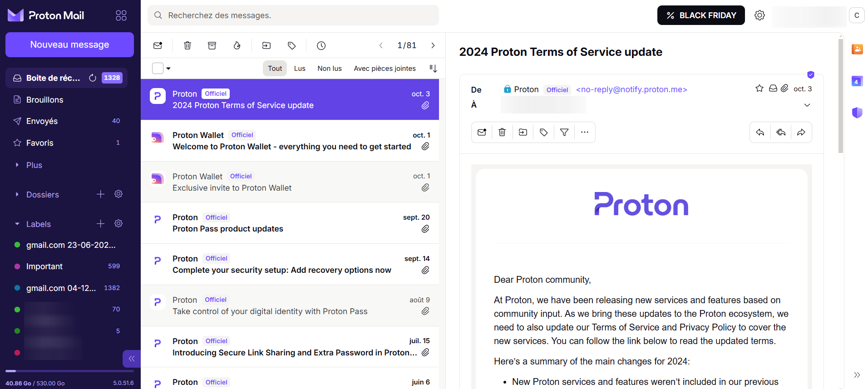Refresh the inbox with the circular arrow
Image resolution: width=868 pixels, height=389 pixels.
click(93, 78)
